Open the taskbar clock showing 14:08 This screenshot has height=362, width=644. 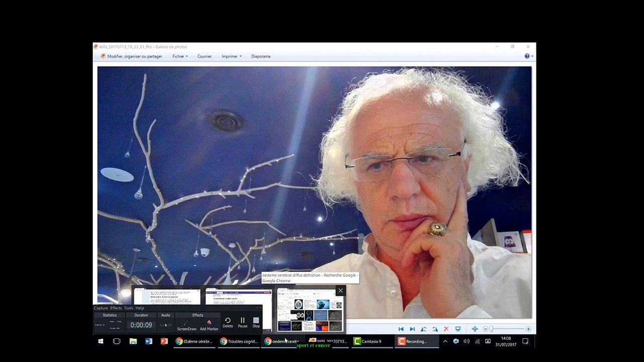506,341
